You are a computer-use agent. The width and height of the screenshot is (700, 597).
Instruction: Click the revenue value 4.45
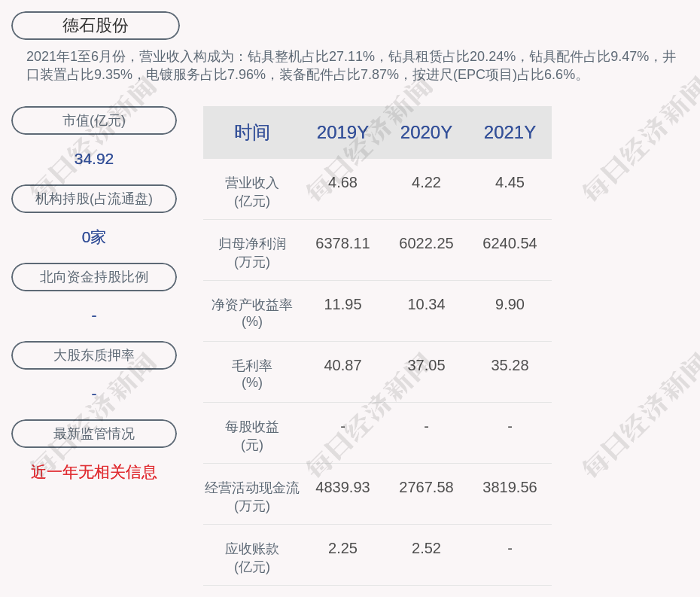pyautogui.click(x=510, y=183)
